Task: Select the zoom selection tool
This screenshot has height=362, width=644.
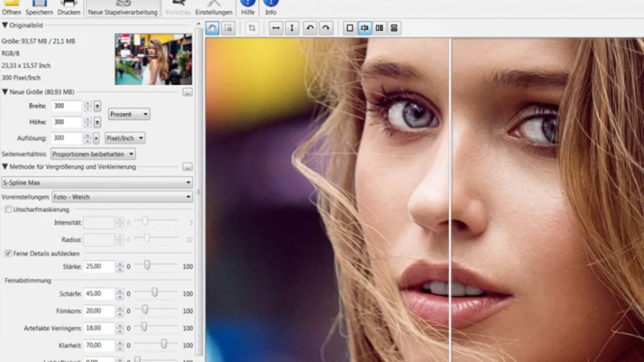Action: (x=228, y=28)
